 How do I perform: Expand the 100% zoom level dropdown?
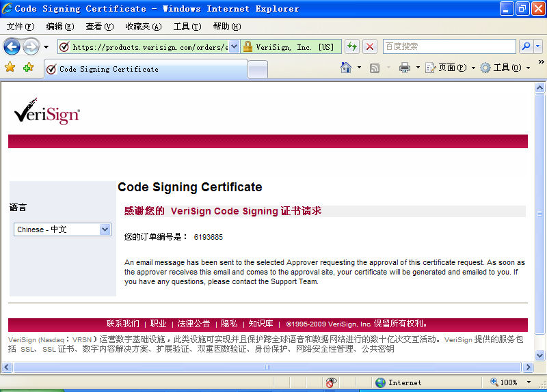click(x=528, y=382)
